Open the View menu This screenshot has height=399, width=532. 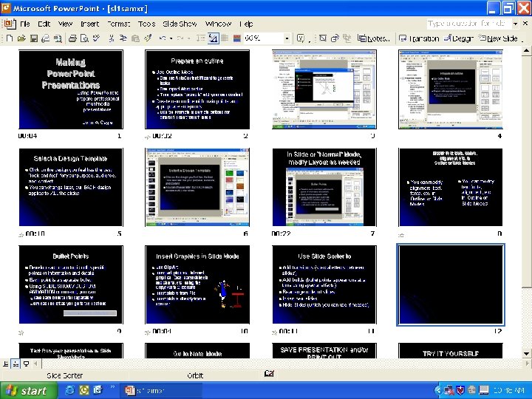point(65,24)
